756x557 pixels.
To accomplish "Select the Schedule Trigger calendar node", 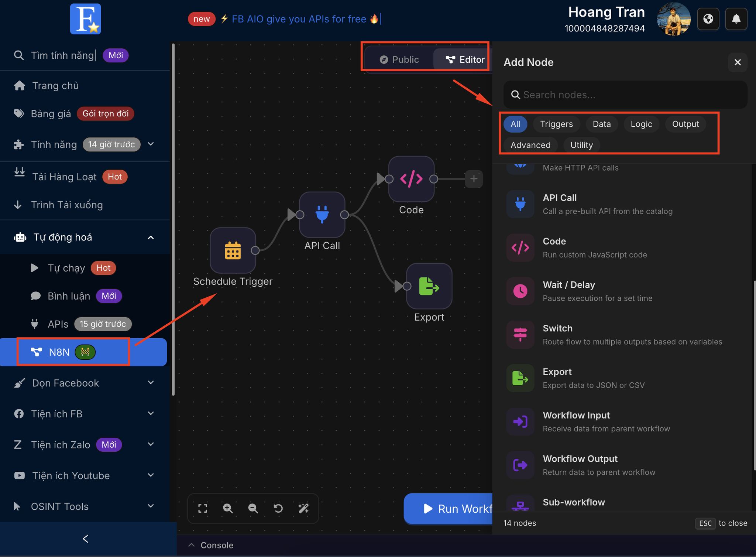I will [x=233, y=250].
